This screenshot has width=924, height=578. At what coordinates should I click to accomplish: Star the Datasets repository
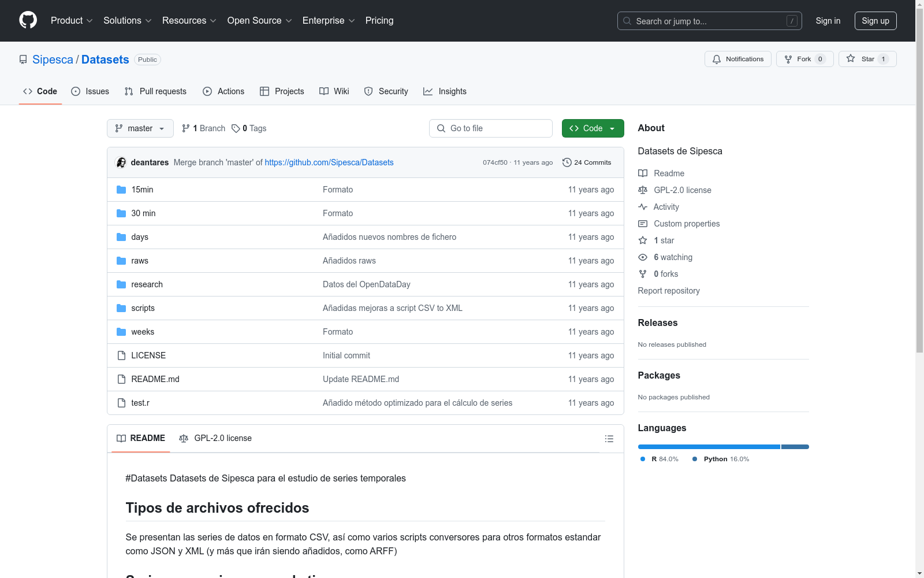pos(867,59)
